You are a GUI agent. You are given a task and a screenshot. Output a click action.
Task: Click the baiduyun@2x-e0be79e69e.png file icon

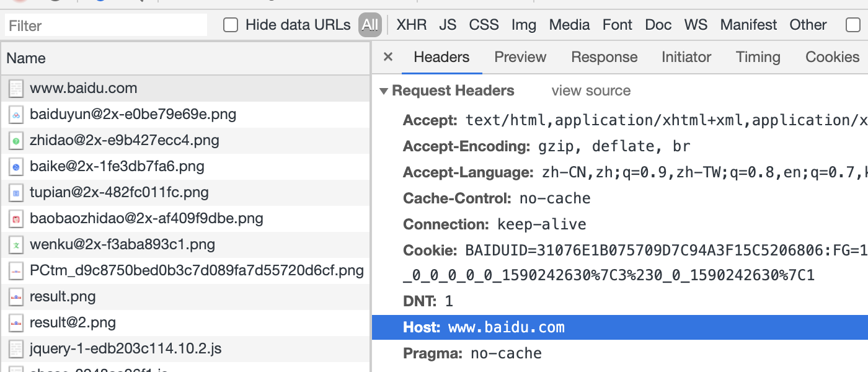click(x=16, y=114)
